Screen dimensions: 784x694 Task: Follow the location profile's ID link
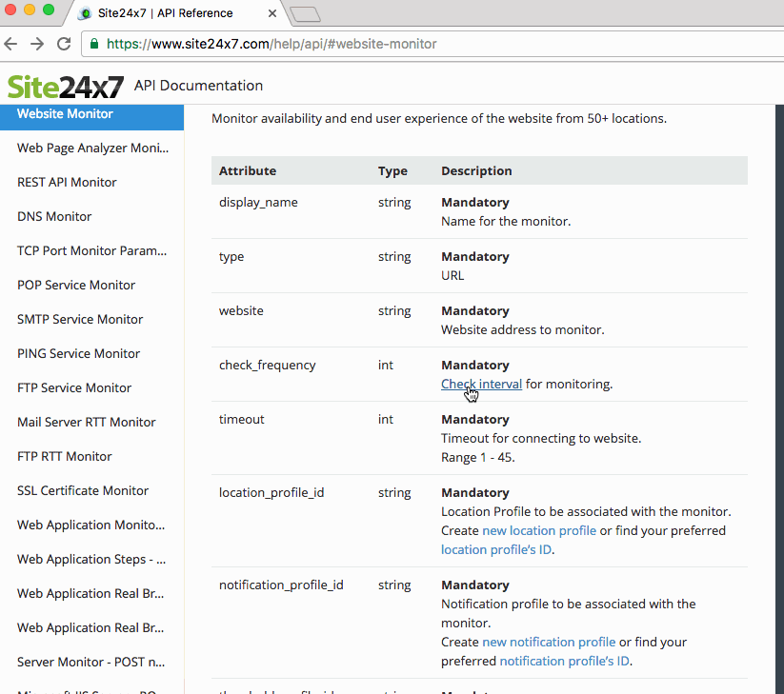(x=496, y=549)
